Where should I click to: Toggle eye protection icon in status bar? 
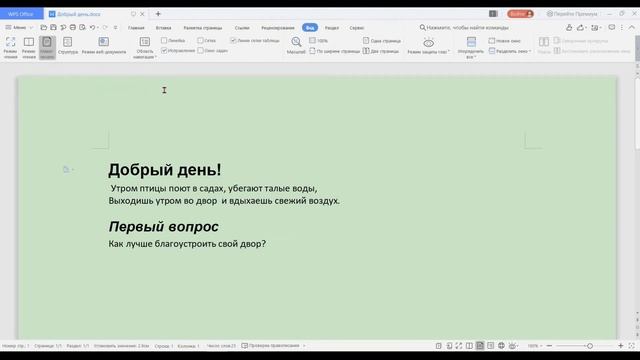[513, 346]
